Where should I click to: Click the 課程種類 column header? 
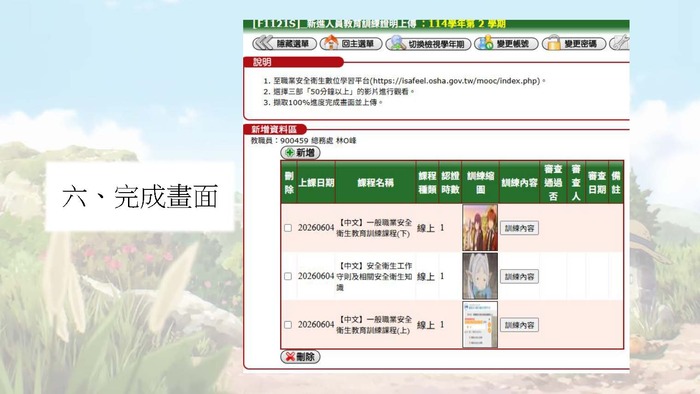pos(427,182)
